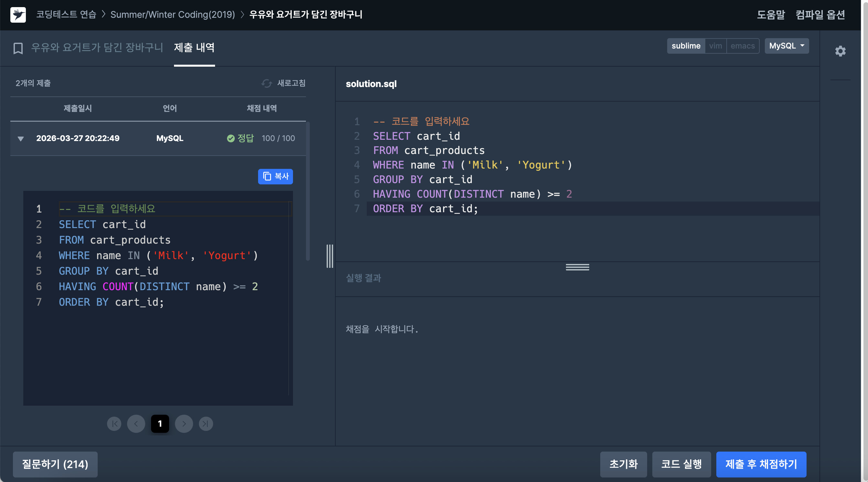The width and height of the screenshot is (868, 482).
Task: Collapse the 2026-03-27 submission row
Action: pyautogui.click(x=21, y=138)
